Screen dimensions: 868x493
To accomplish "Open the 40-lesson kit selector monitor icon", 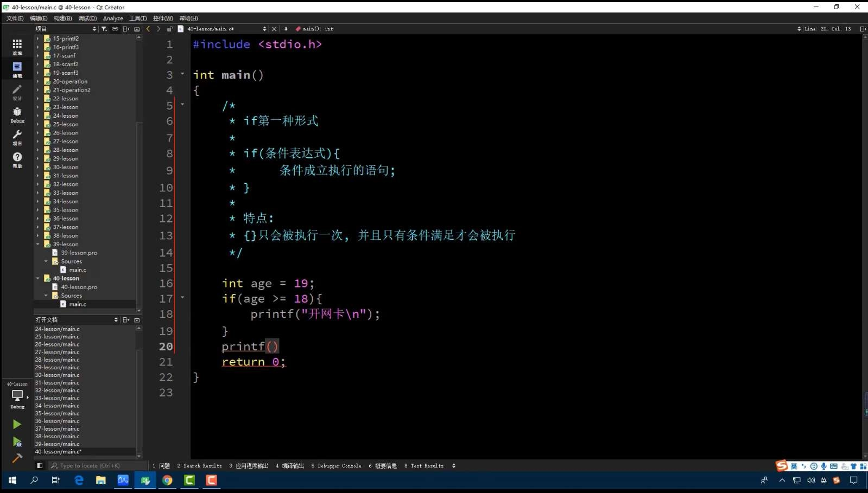I will (x=17, y=397).
